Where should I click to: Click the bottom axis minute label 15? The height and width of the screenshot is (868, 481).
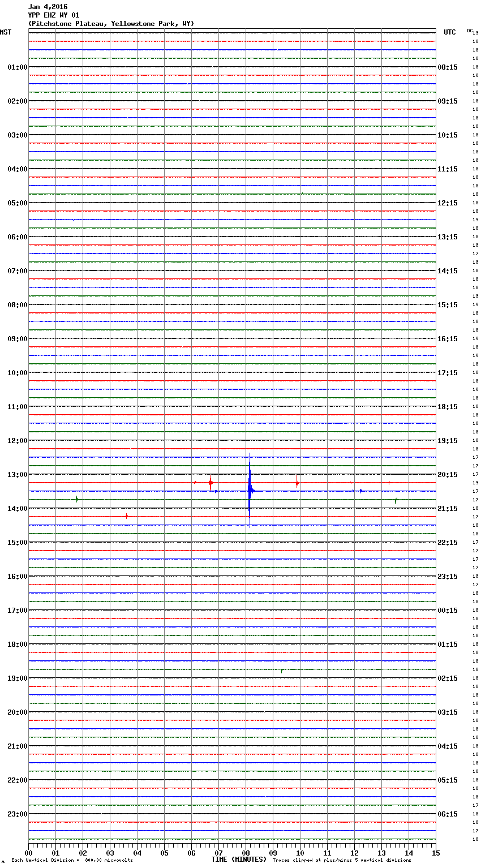[436, 853]
